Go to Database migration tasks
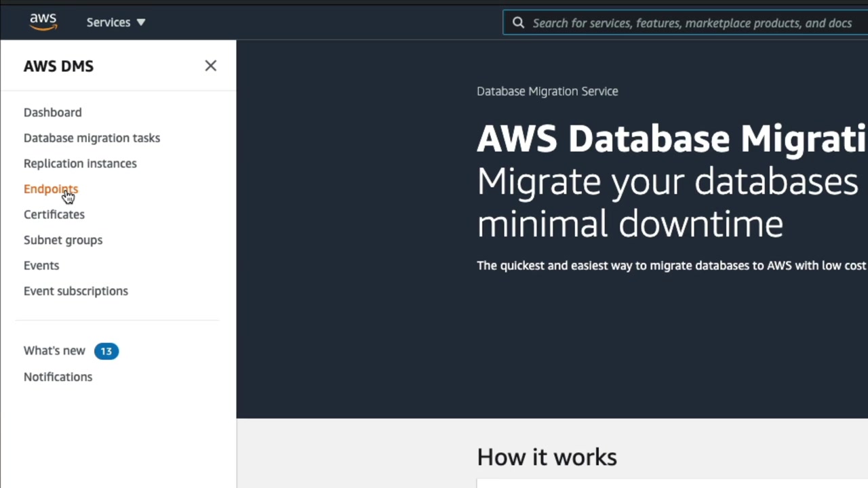 (92, 138)
